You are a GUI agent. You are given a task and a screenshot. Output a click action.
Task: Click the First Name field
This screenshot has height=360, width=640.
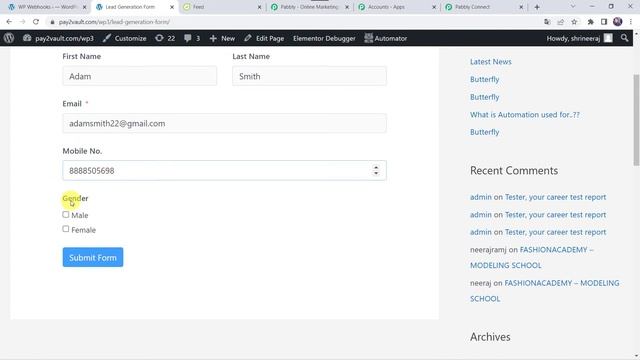coord(140,76)
